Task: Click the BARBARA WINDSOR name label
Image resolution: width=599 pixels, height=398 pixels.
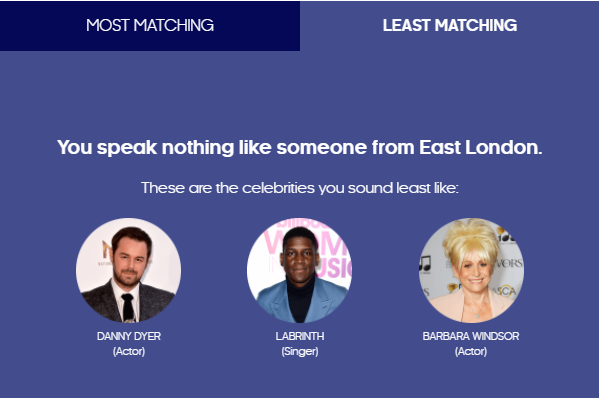Action: [471, 336]
